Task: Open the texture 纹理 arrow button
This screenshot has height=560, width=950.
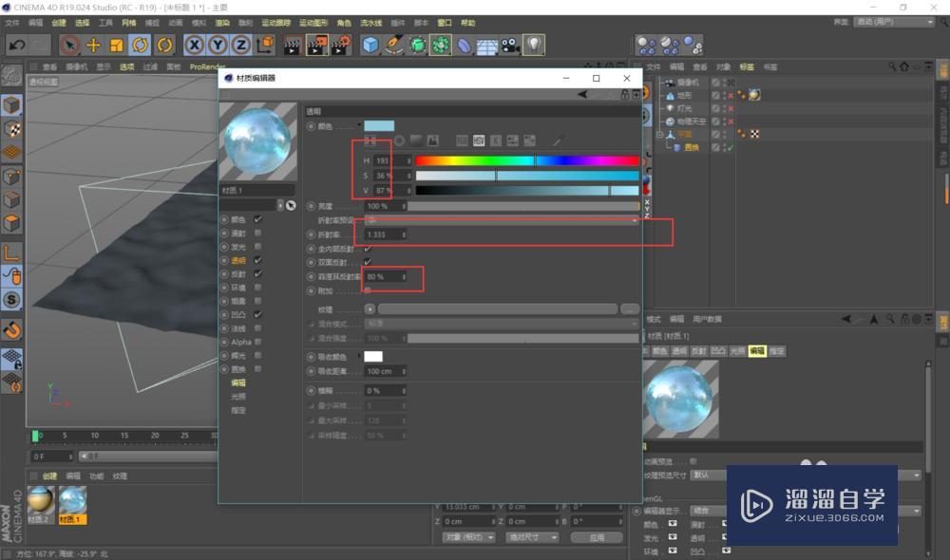Action: point(370,309)
